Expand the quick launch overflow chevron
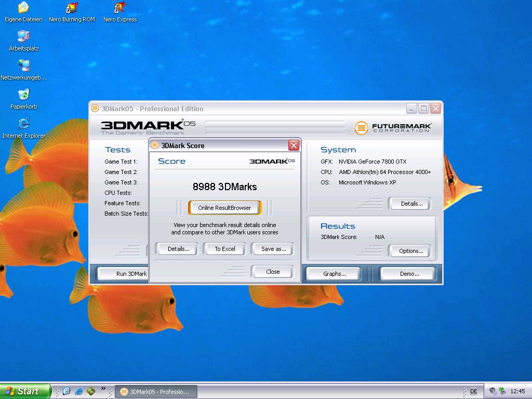 [103, 389]
